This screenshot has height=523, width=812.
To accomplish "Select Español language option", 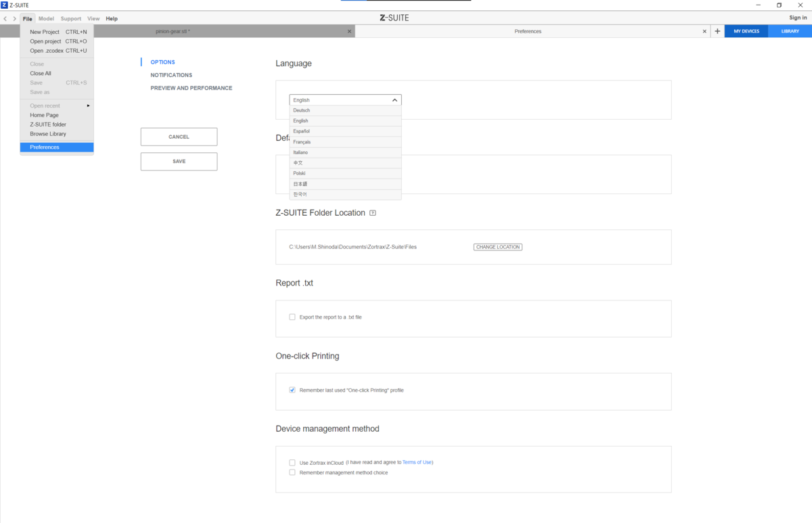I will [x=345, y=131].
